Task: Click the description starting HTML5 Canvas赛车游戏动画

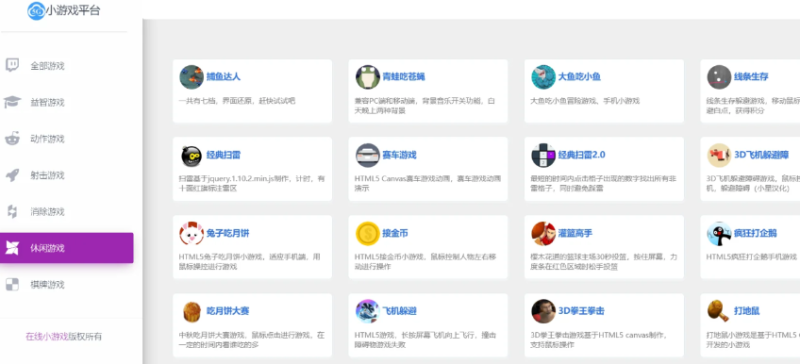Action: click(x=428, y=184)
